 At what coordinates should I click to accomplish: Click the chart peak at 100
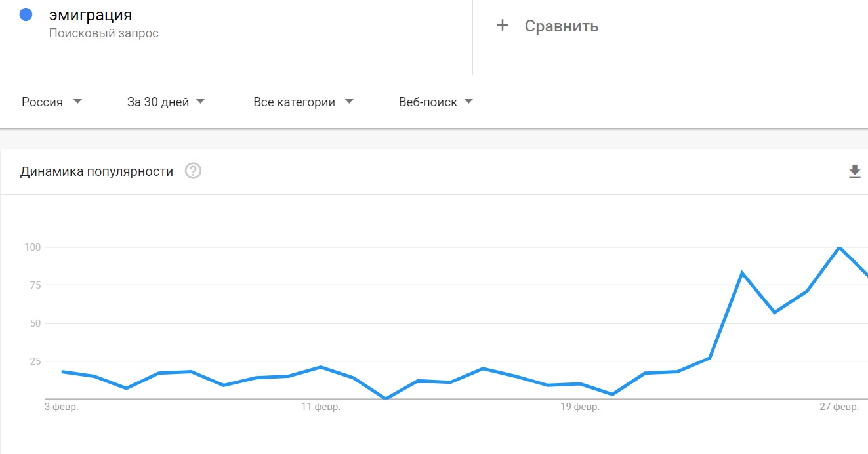(x=839, y=247)
